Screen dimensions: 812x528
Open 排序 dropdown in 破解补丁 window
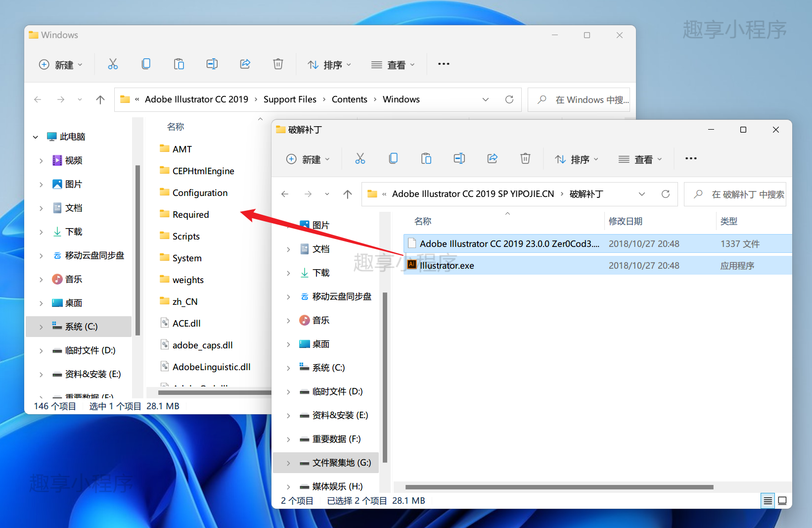(x=577, y=159)
